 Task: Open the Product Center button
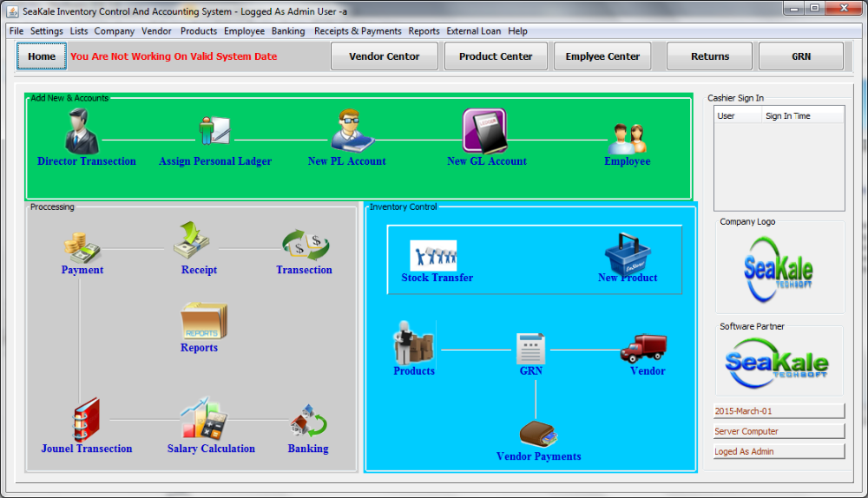(496, 56)
